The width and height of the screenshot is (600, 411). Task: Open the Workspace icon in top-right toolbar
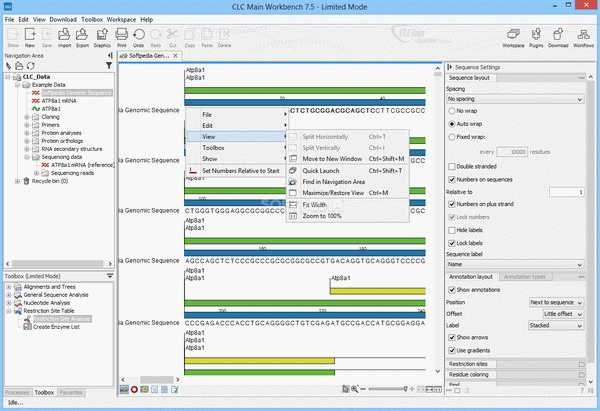coord(513,37)
